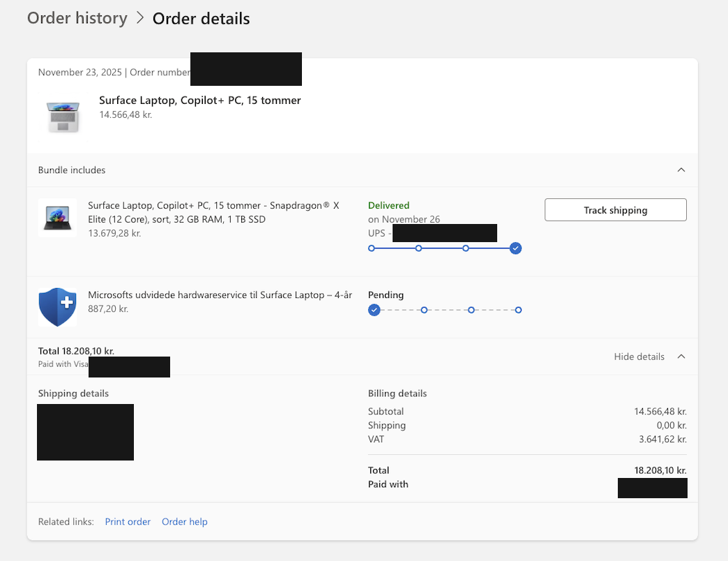This screenshot has width=728, height=561.
Task: Click the checkmark step on Pending tracker
Action: click(374, 310)
